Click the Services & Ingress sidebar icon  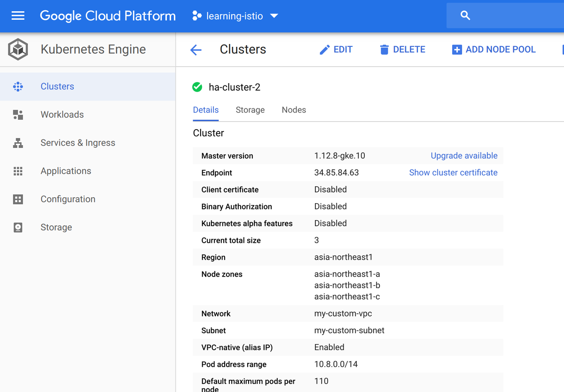18,143
